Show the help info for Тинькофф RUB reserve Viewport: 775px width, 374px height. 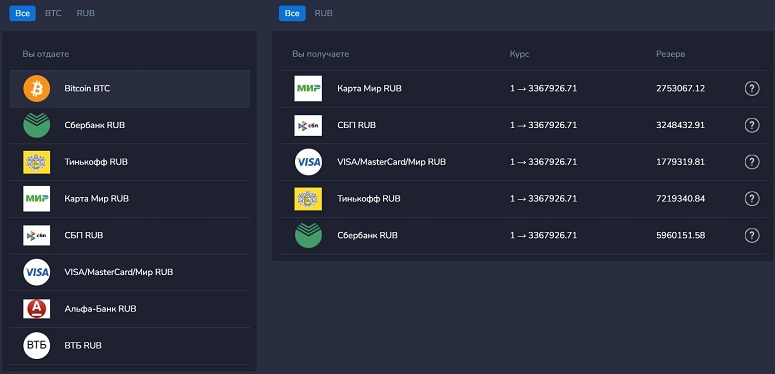752,199
